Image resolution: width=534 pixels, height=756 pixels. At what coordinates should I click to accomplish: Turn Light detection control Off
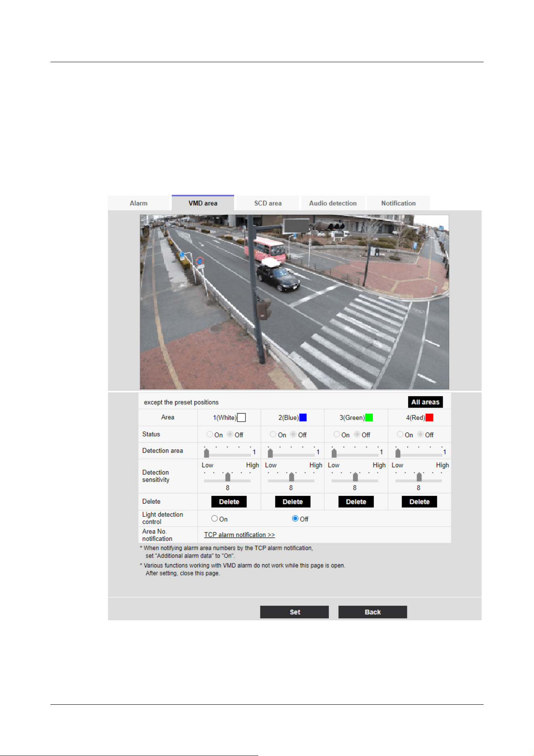coord(295,519)
